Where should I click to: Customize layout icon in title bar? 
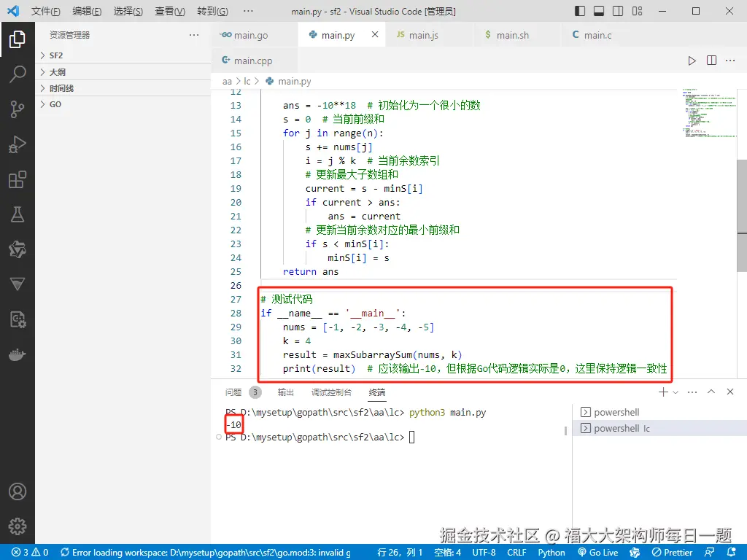pyautogui.click(x=637, y=11)
